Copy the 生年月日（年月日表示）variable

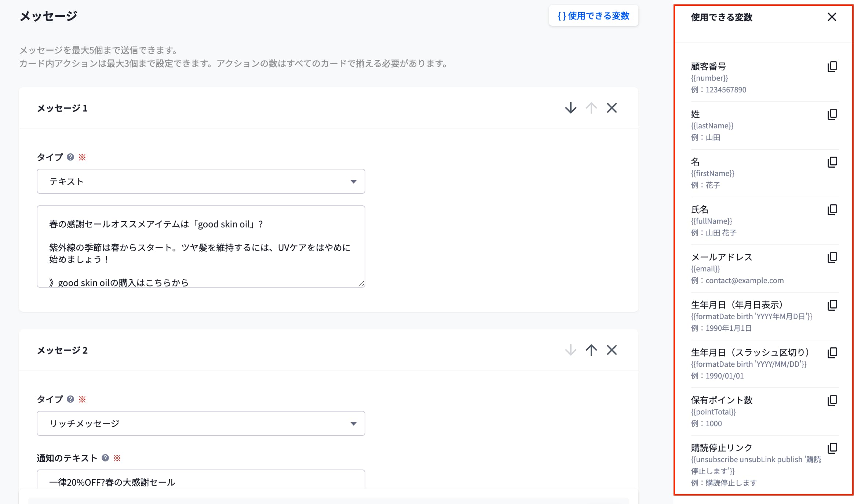pos(833,304)
